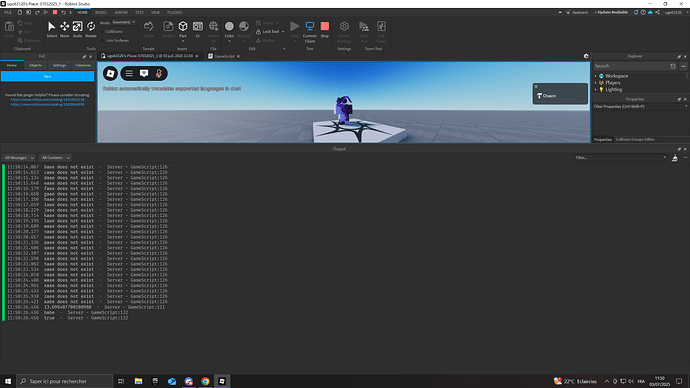Open the Collision Groups Editor tab
The image size is (690, 388).
coord(635,139)
